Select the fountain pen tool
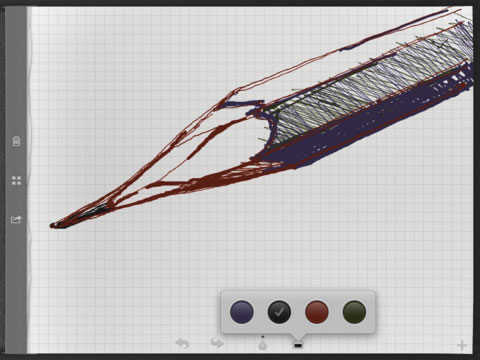The image size is (480, 360). (263, 343)
